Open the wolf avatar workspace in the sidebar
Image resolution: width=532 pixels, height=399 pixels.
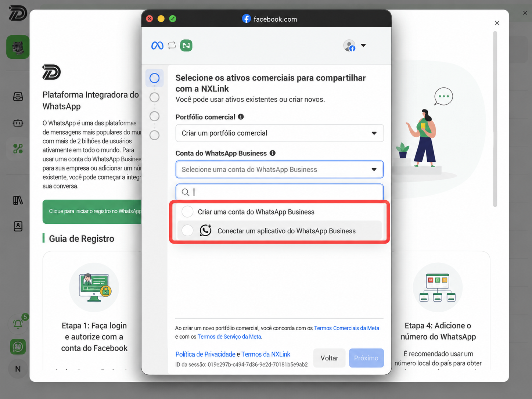[x=18, y=47]
